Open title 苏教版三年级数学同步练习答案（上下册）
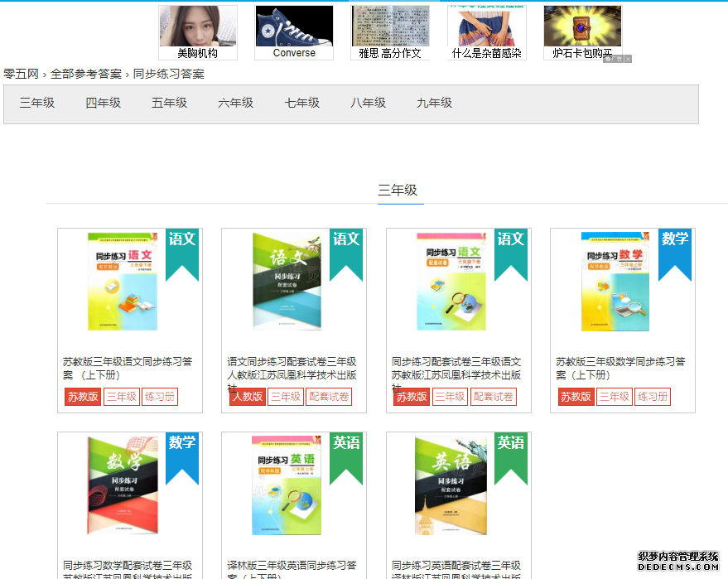Viewport: 728px width, 579px height. point(621,369)
